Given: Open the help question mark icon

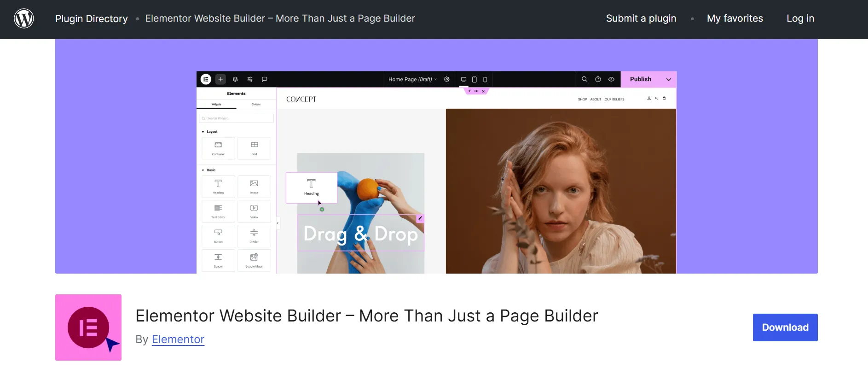Looking at the screenshot, I should coord(598,79).
